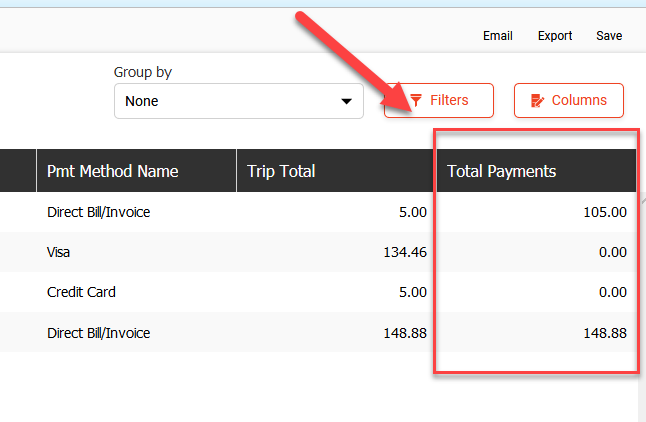
Task: Click the funnel icon on Filters
Action: pyautogui.click(x=416, y=100)
